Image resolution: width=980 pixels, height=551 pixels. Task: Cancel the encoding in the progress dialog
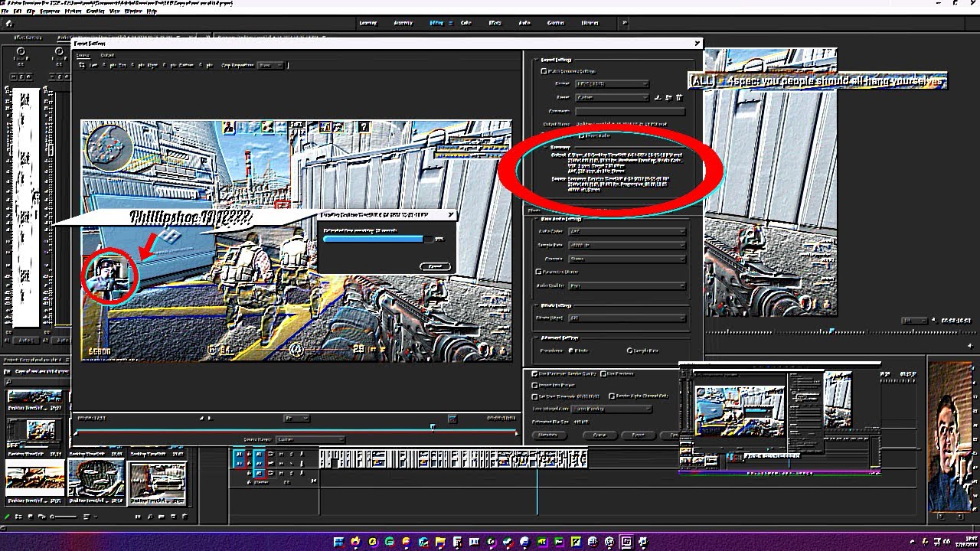pyautogui.click(x=435, y=266)
